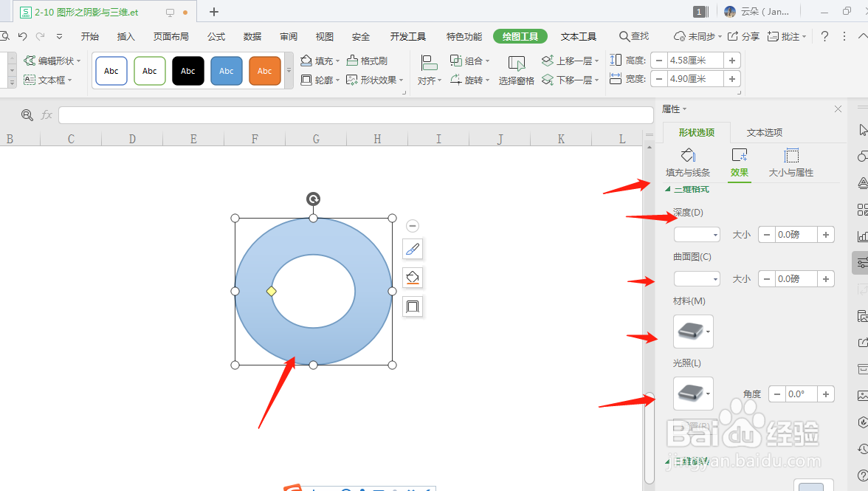Switch to Text Options (文本选项) tab

pyautogui.click(x=765, y=132)
